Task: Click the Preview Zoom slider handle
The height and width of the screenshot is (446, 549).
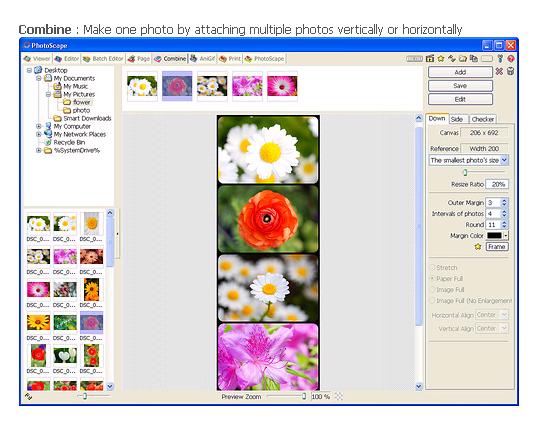Action: point(304,396)
